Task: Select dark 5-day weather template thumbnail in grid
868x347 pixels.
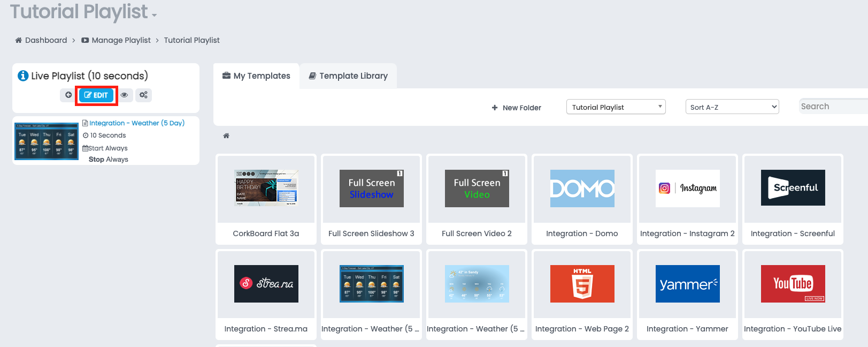Action: pos(372,284)
